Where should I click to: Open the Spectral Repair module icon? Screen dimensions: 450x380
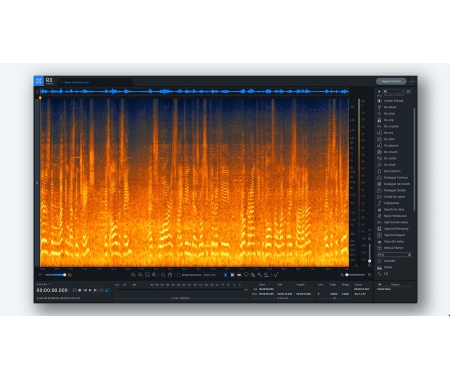[x=379, y=235]
